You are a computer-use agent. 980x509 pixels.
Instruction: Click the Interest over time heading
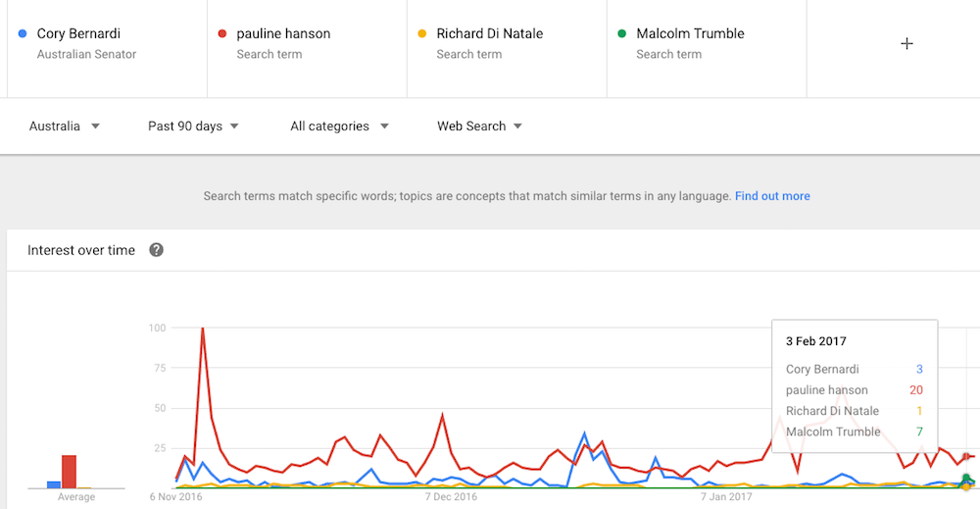coord(81,251)
